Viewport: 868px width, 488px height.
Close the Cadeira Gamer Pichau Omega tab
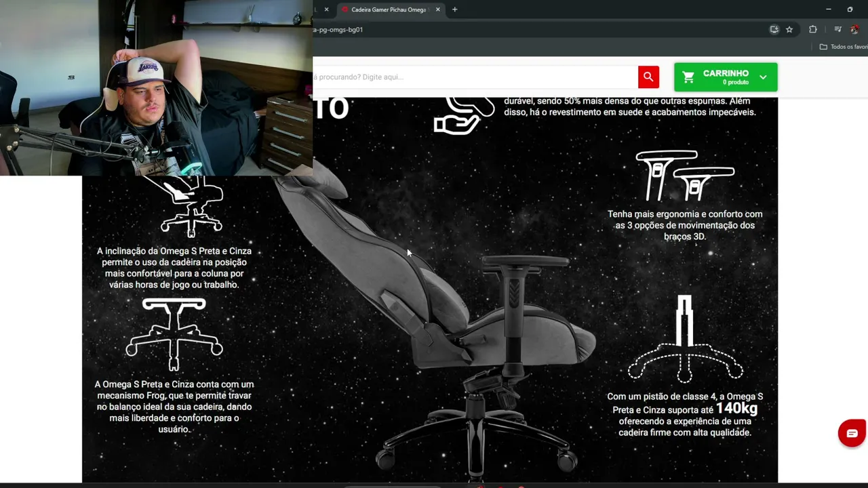point(438,9)
